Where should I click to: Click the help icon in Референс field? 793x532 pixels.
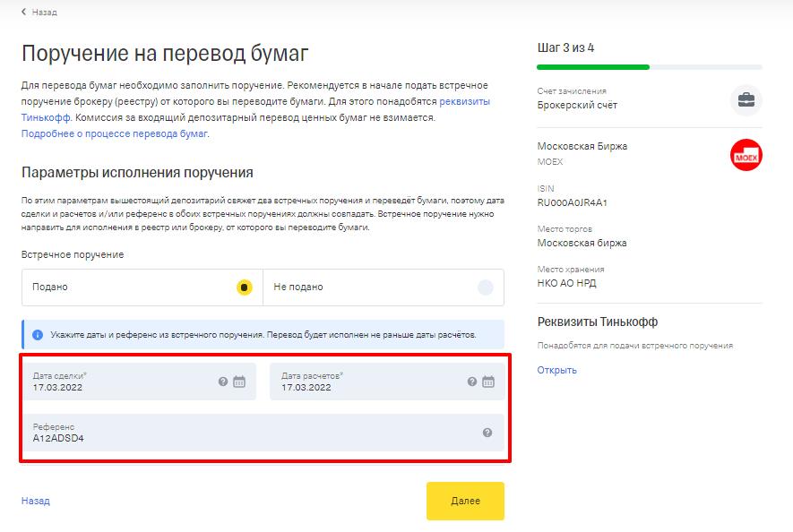[487, 433]
